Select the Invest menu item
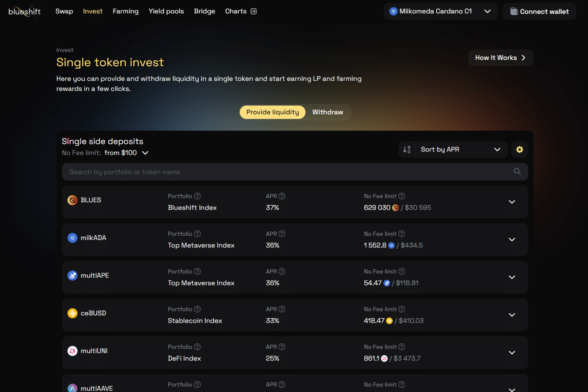Image resolution: width=588 pixels, height=392 pixels. [93, 11]
